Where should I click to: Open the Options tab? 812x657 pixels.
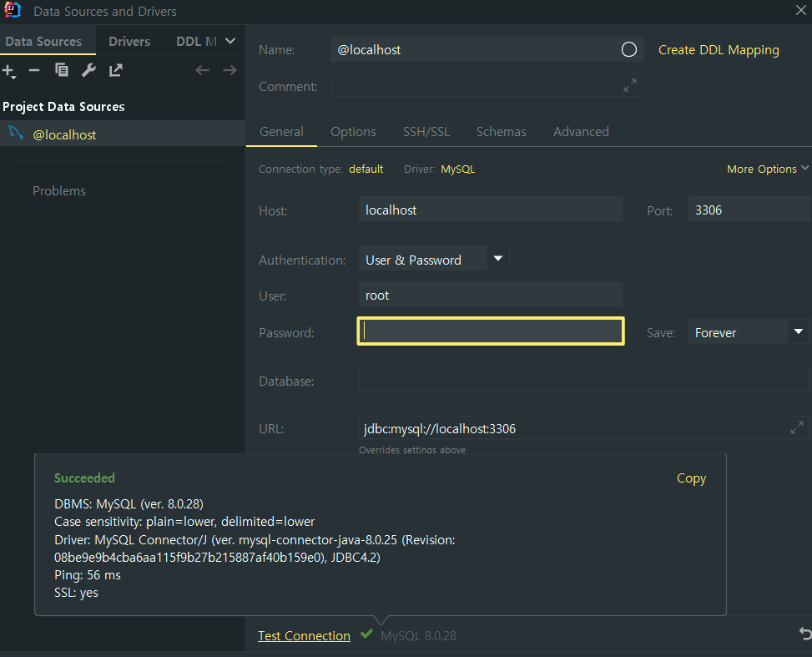[353, 132]
